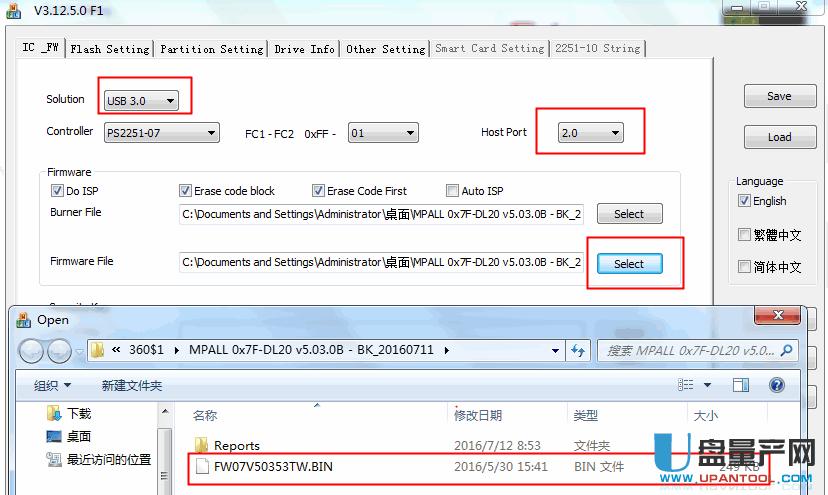Open the Controller PS2251-07 dropdown
This screenshot has width=828, height=495.
161,132
